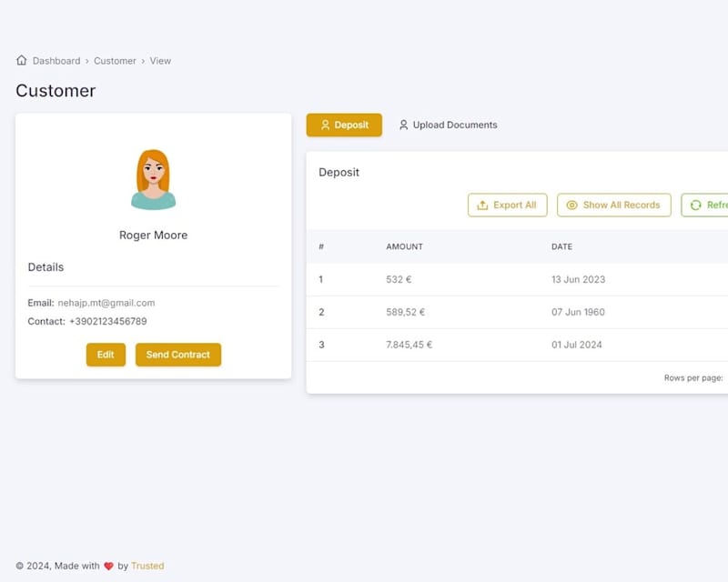728x582 pixels.
Task: Open the Dashboard breadcrumb link
Action: [56, 61]
